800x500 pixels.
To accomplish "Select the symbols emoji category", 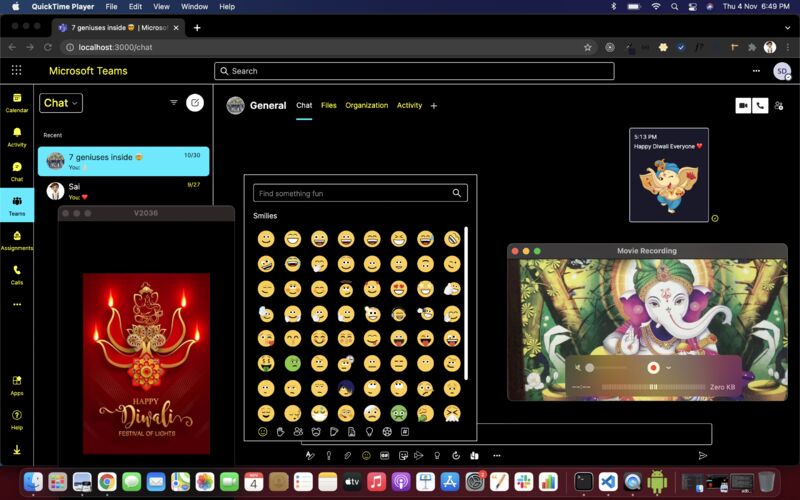I will click(405, 432).
